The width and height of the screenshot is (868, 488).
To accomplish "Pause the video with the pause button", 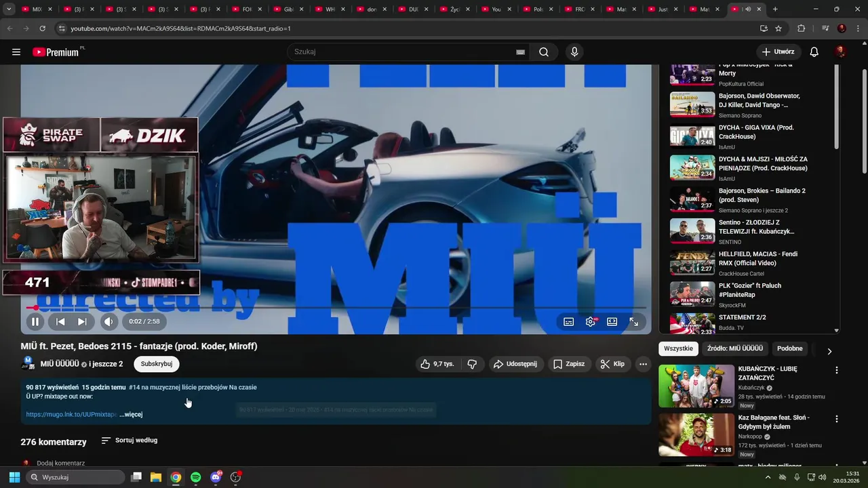I will point(35,322).
